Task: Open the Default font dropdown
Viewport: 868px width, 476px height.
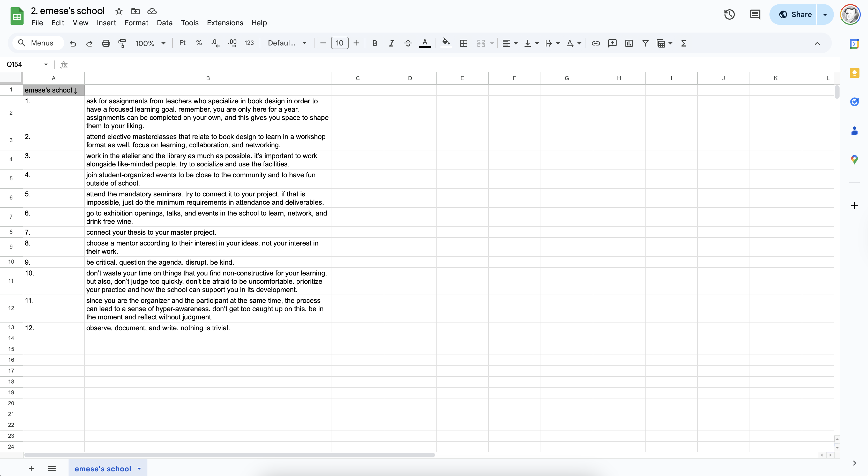Action: (x=287, y=43)
